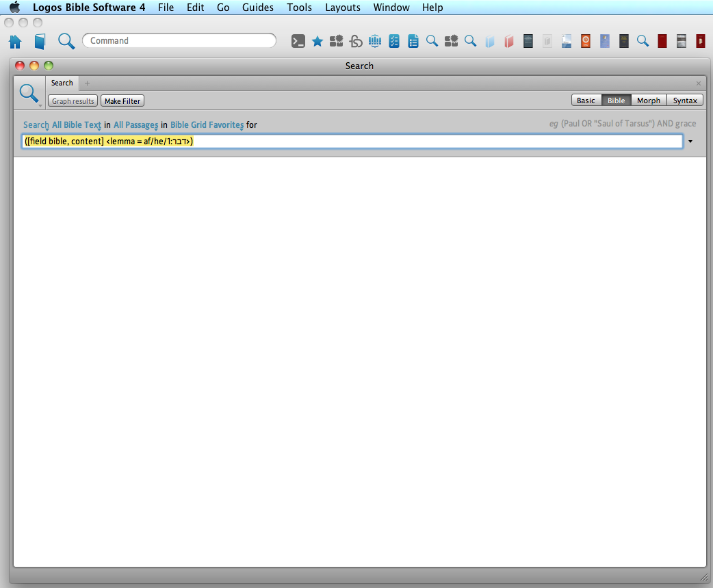Click the blue bulleted-document shortcut icon
This screenshot has width=713, height=588.
click(x=413, y=41)
